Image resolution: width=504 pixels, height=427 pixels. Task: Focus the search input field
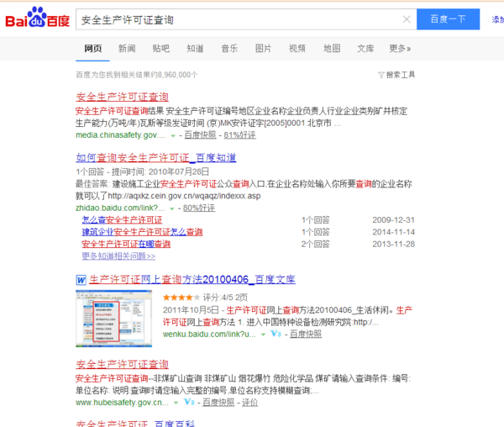[238, 19]
